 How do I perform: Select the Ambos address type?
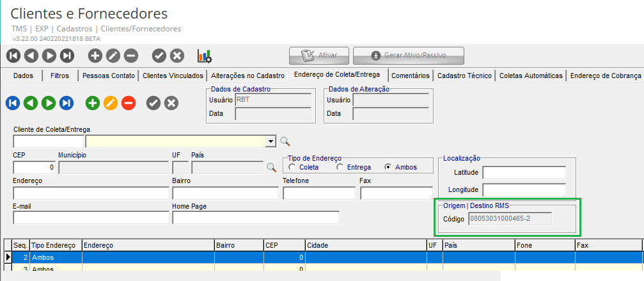tap(388, 167)
